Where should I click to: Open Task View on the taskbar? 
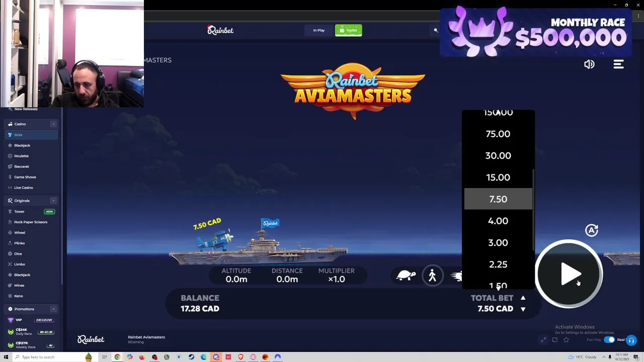tap(105, 357)
